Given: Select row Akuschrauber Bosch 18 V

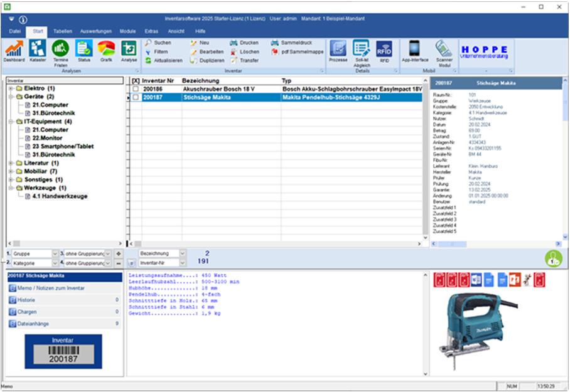Looking at the screenshot, I should click(x=276, y=89).
